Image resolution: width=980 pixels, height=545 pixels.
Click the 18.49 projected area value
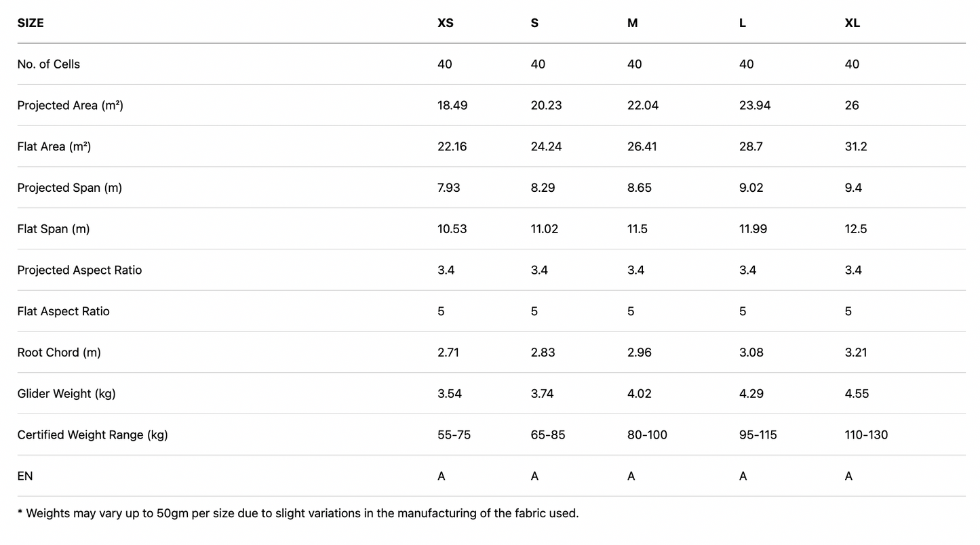coord(452,106)
